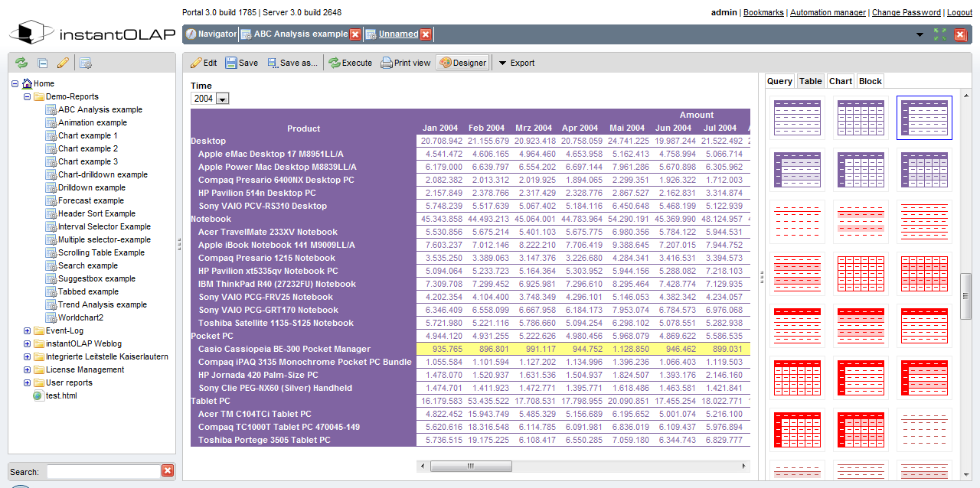
Task: Expand the instantOLAP Weblog folder
Action: click(28, 343)
